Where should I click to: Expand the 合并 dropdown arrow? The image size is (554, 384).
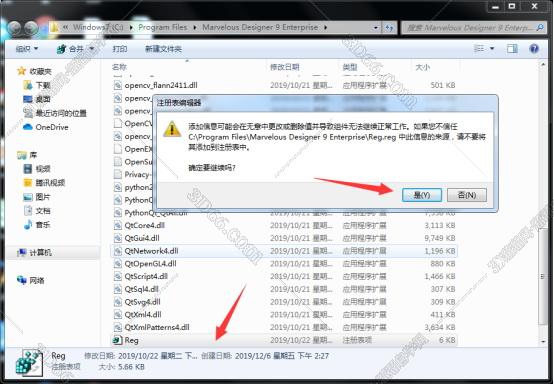[92, 49]
